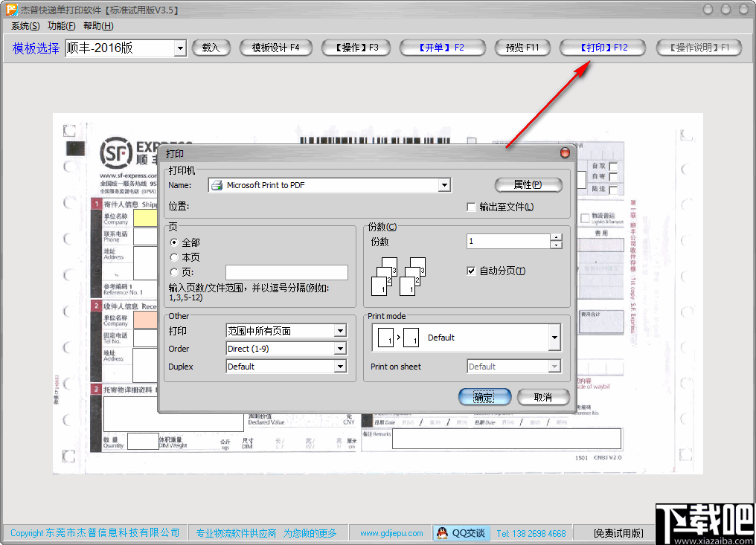Image resolution: width=756 pixels, height=545 pixels.
Task: Open the printer Name dropdown
Action: tap(444, 185)
